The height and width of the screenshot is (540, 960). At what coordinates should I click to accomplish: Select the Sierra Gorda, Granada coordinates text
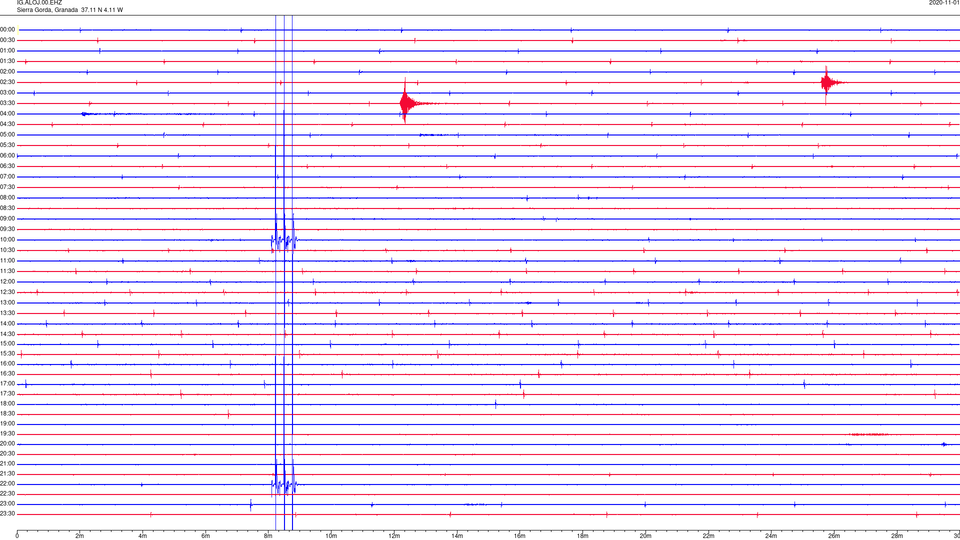click(70, 10)
